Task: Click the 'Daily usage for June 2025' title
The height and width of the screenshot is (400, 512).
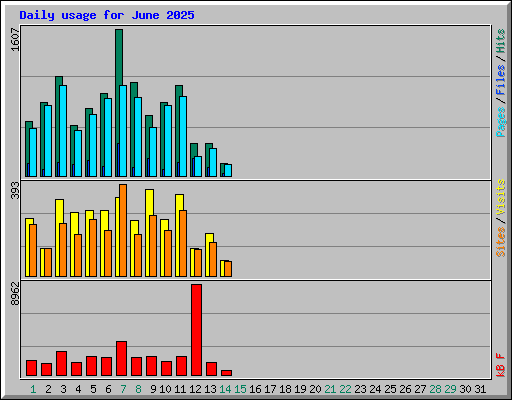Action: (107, 15)
